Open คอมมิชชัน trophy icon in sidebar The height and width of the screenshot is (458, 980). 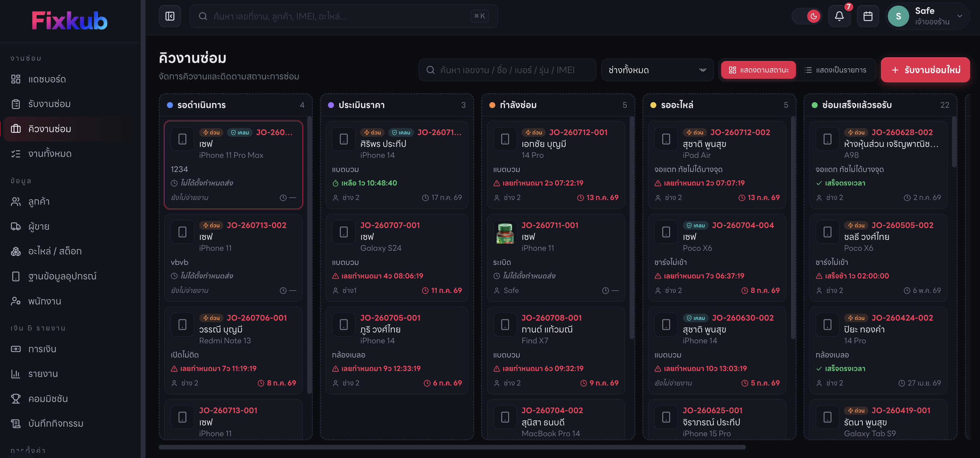[x=15, y=399]
